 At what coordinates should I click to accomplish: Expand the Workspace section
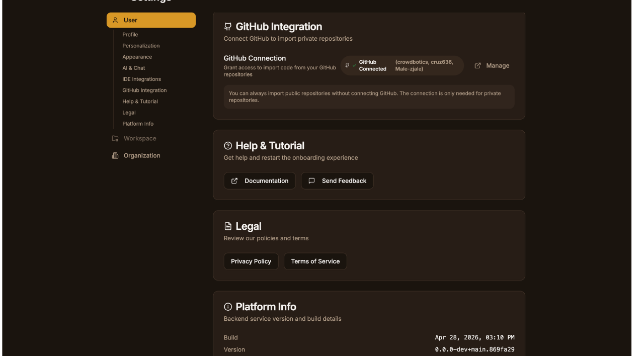pyautogui.click(x=151, y=138)
